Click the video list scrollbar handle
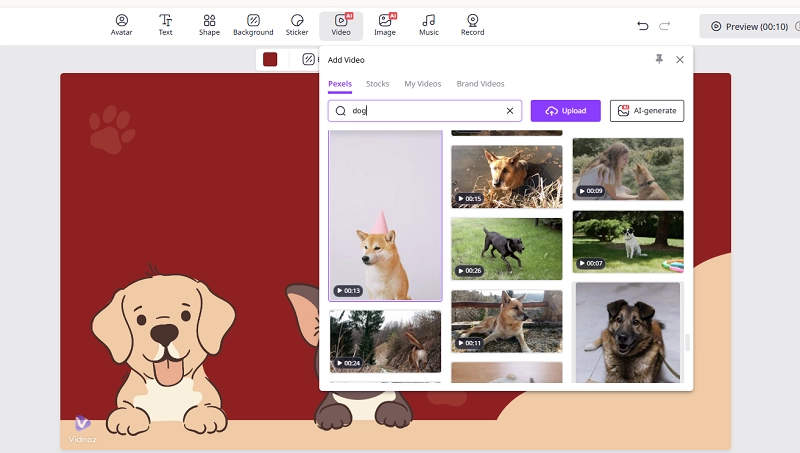 (x=687, y=342)
